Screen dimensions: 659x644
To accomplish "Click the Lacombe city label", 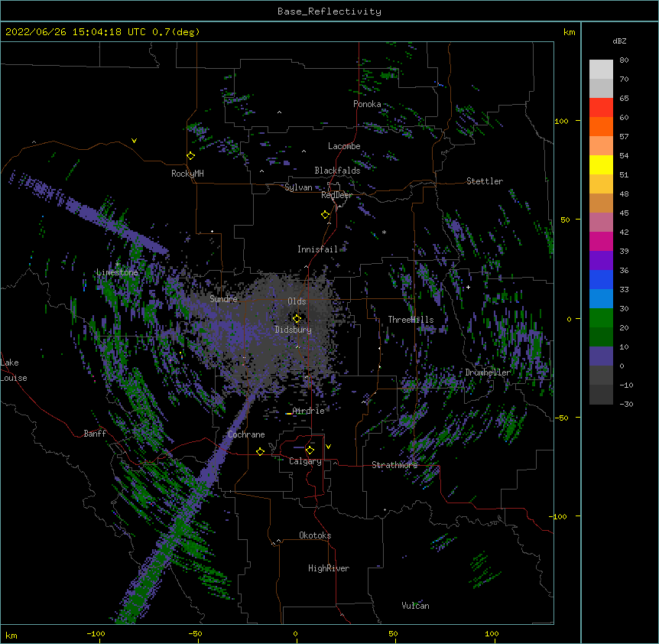I will point(344,146).
